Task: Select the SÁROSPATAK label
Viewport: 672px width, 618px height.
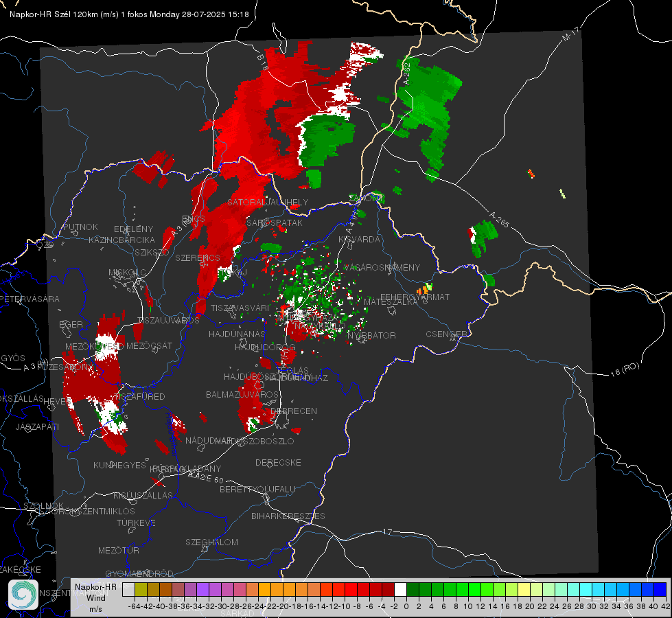Action: pyautogui.click(x=275, y=222)
